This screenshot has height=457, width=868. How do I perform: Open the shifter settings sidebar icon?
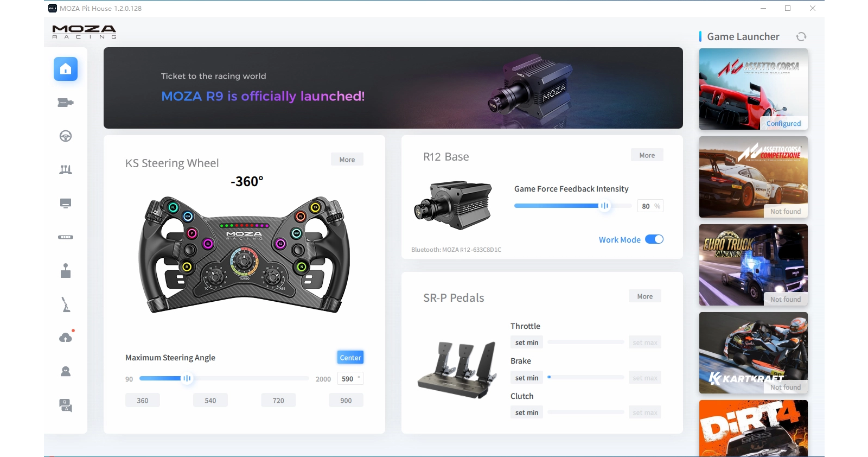66,271
